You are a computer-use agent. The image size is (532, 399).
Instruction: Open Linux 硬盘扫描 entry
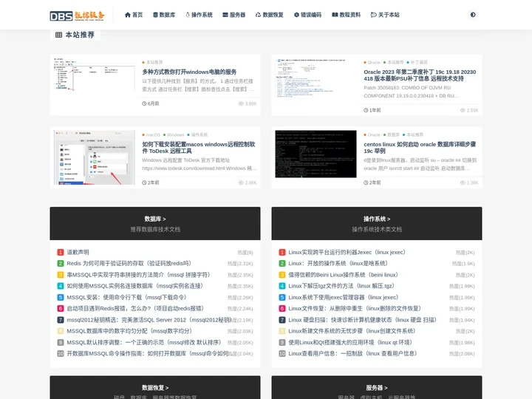pyautogui.click(x=362, y=320)
